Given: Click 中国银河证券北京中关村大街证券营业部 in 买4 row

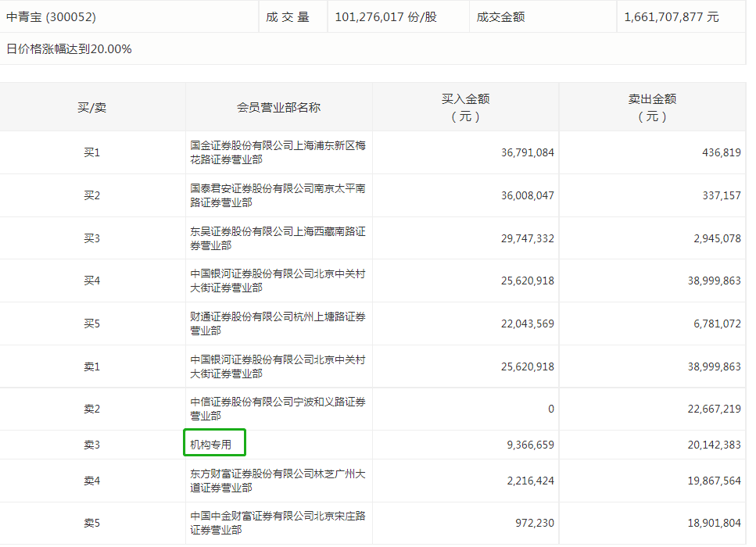Looking at the screenshot, I should click(278, 281).
